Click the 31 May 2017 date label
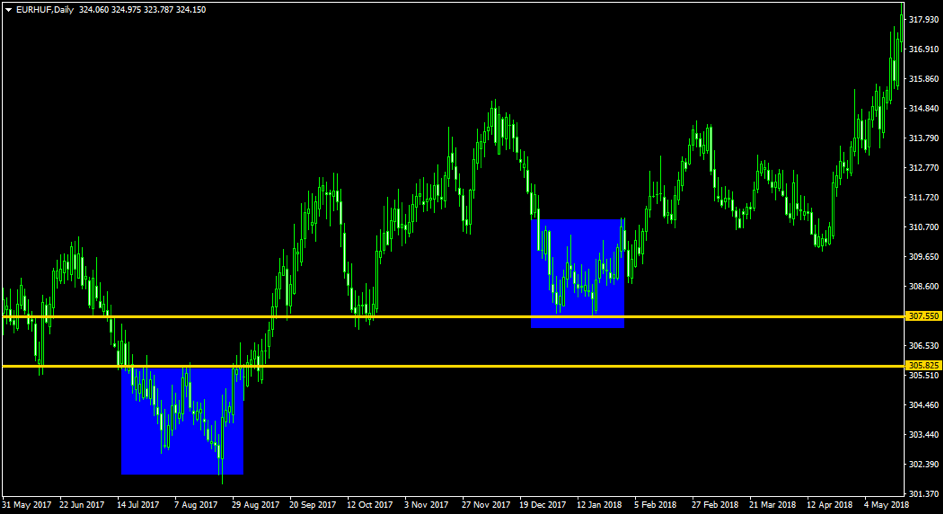Screen dimensions: 943x514 tap(26, 505)
